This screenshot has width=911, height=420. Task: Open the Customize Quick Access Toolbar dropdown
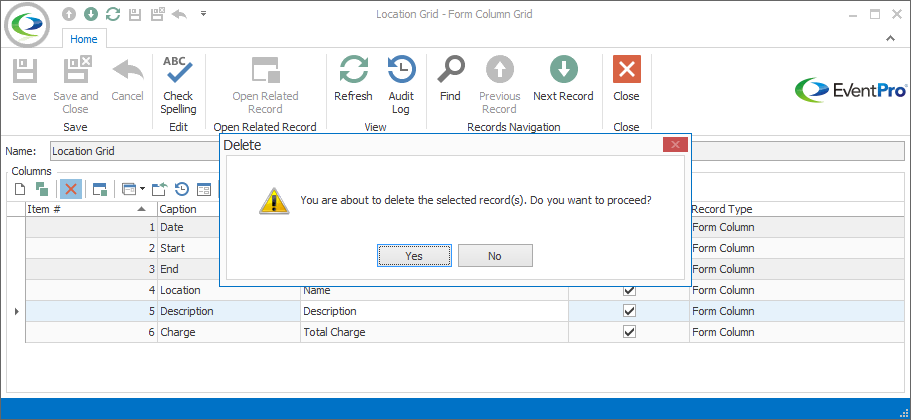203,13
